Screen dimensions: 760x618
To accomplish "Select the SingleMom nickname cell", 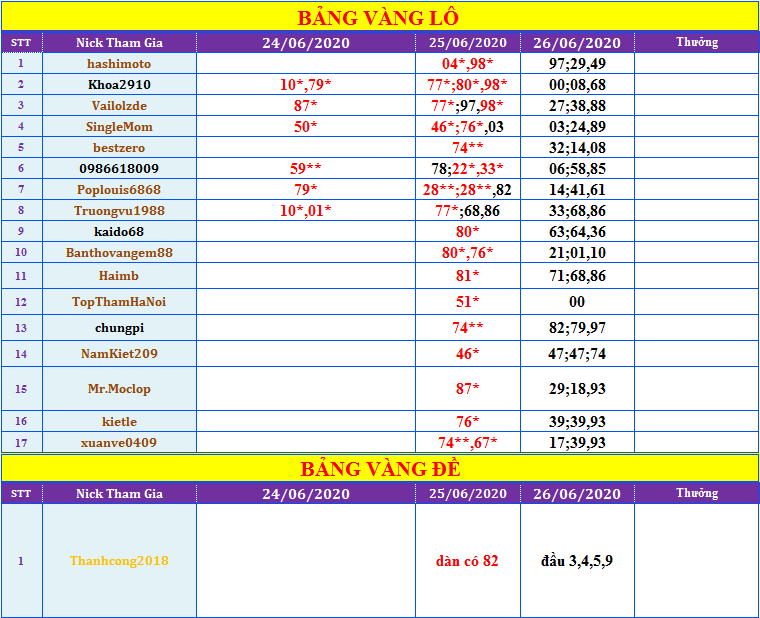I will tap(119, 127).
